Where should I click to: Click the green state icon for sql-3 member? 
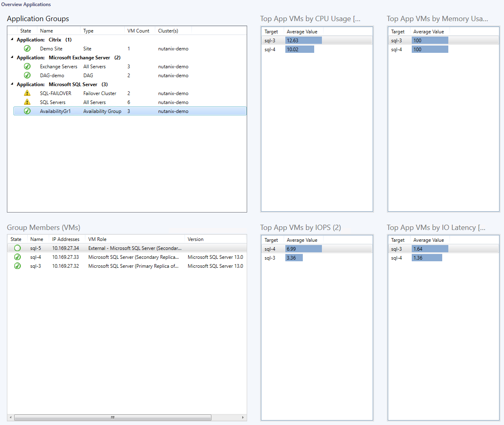click(17, 266)
